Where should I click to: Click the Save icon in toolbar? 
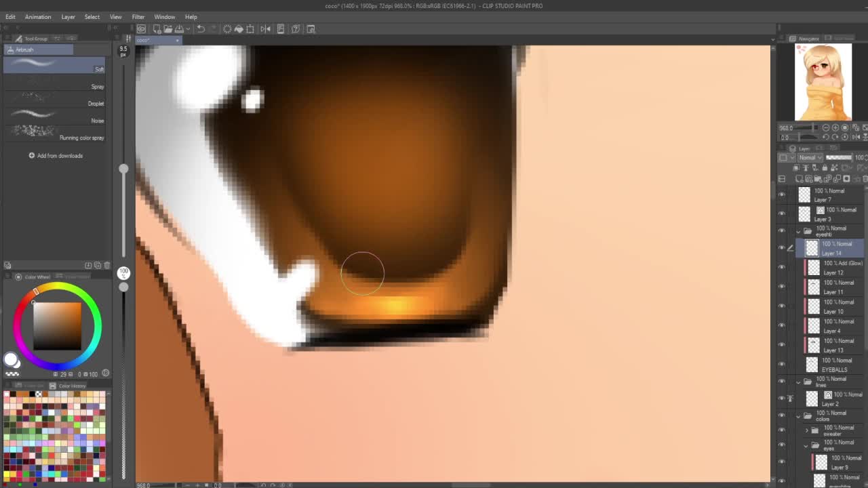179,28
